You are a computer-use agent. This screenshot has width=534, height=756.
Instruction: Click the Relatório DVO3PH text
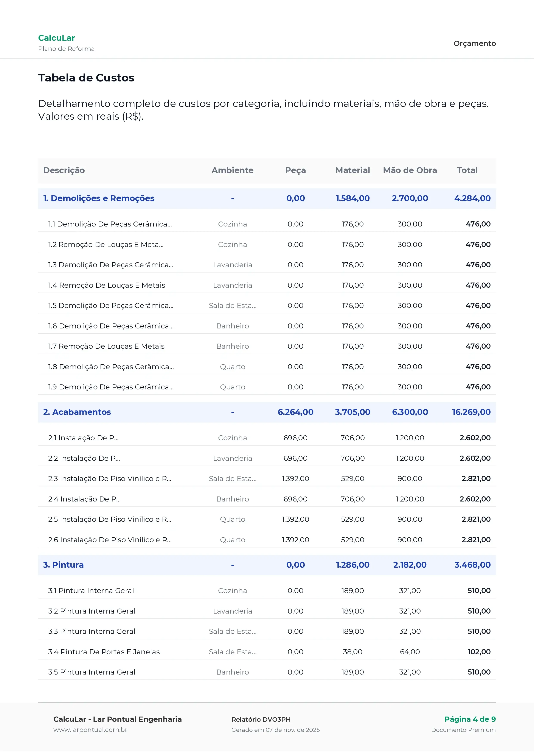point(261,719)
